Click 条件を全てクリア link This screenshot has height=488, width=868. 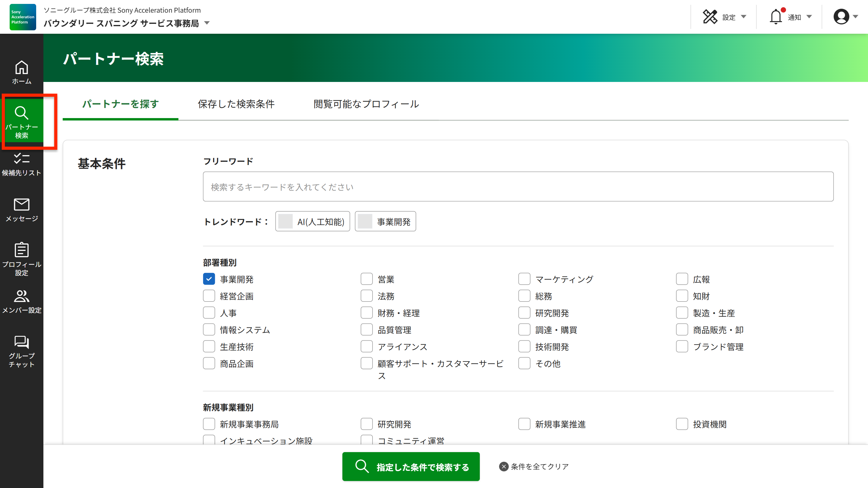coord(534,466)
